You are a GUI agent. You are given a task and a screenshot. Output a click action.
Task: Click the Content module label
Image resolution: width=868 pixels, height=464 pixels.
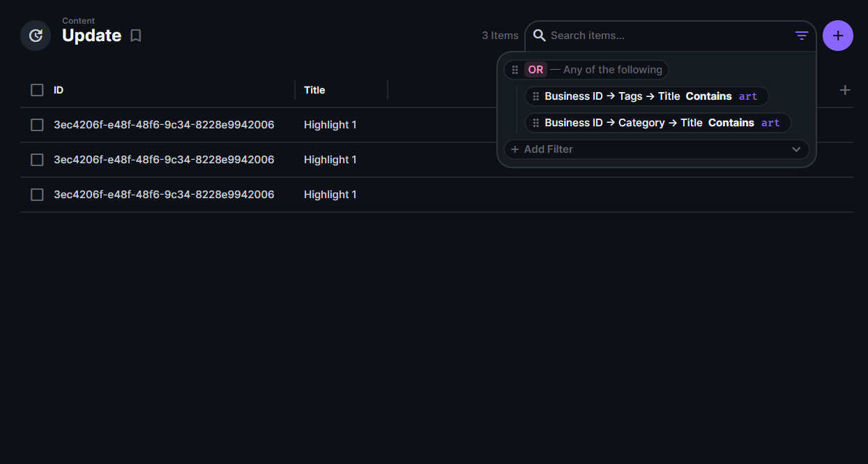coord(78,20)
